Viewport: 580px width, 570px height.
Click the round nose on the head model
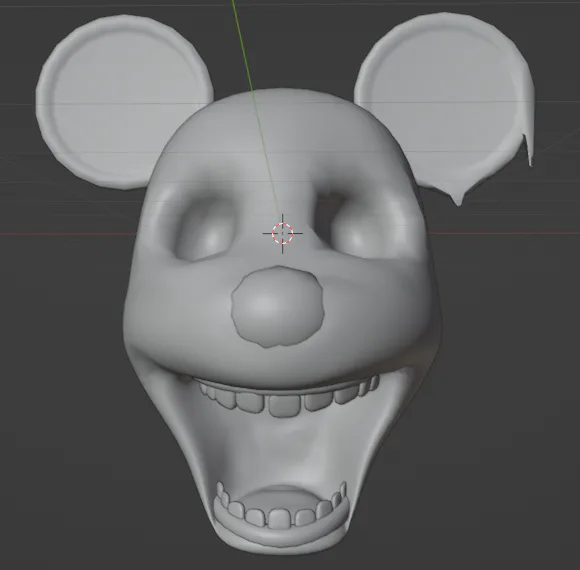278,307
